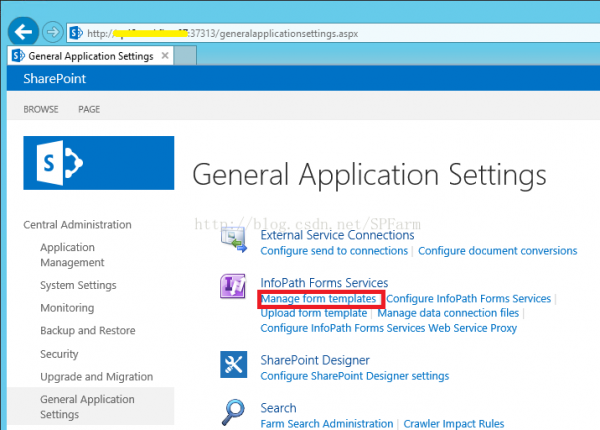The image size is (600, 430).
Task: Click the General Application Settings page title
Action: 369,175
